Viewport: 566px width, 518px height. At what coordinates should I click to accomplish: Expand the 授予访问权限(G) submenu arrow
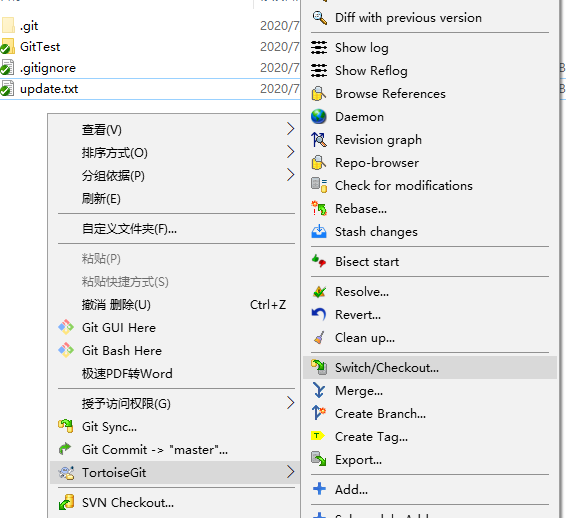pos(291,403)
